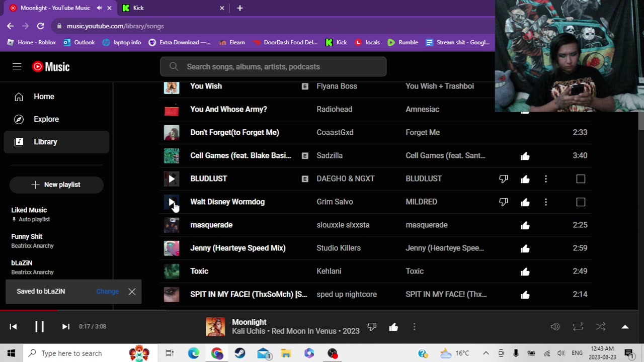Viewport: 644px width, 362px height.
Task: Open more actions for Walt Disney Wormdog
Action: 546,202
